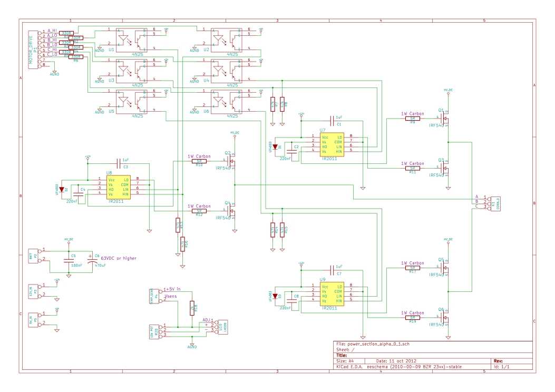Click the A_LO net label
This screenshot has height=392, width=555.
point(52,35)
